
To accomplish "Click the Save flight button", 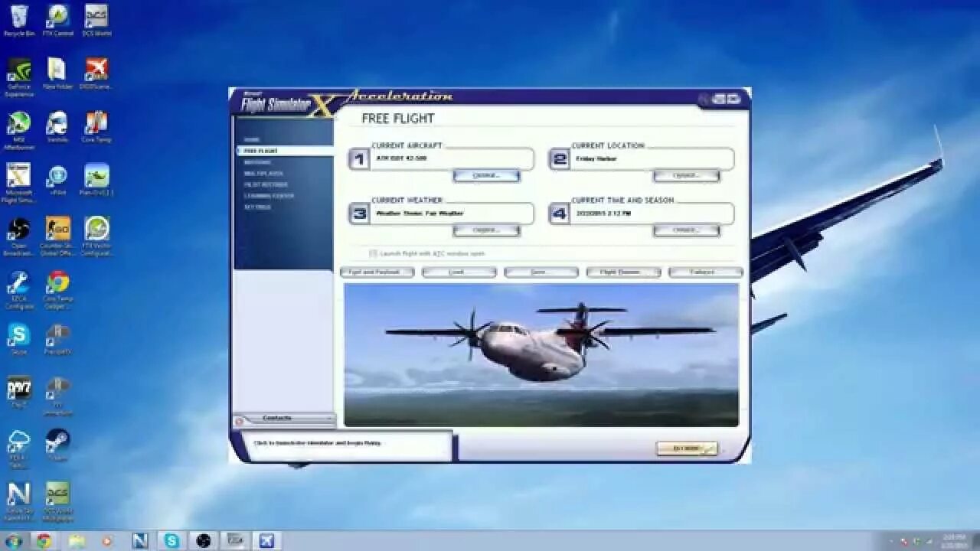I will click(x=541, y=272).
